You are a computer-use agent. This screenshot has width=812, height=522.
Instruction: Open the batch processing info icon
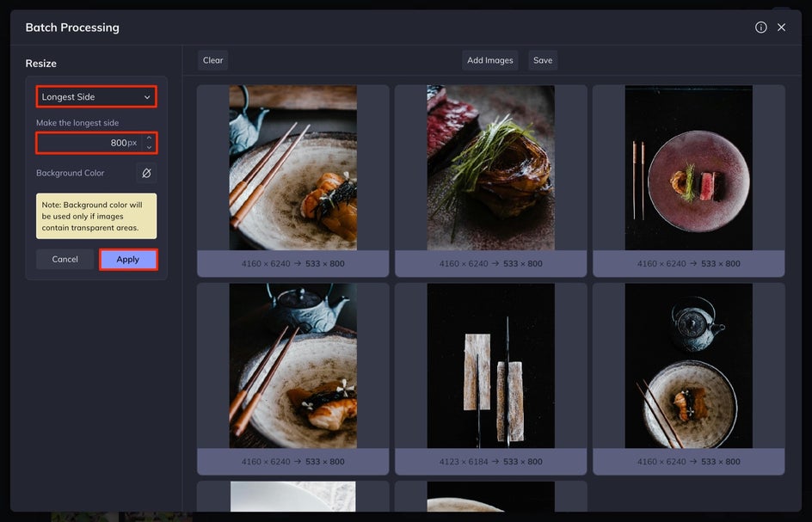pyautogui.click(x=760, y=28)
